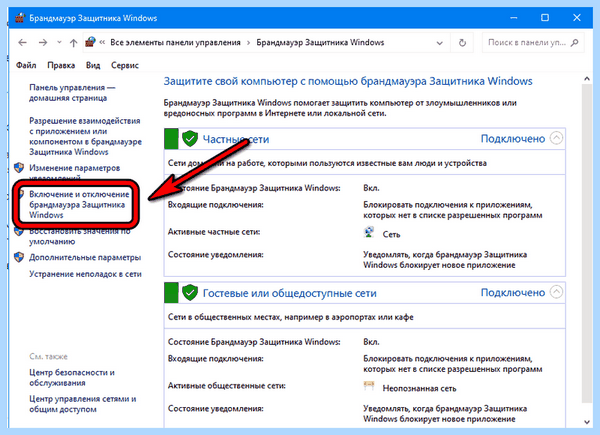Open the Файл menu
This screenshot has width=600, height=435.
tap(26, 65)
